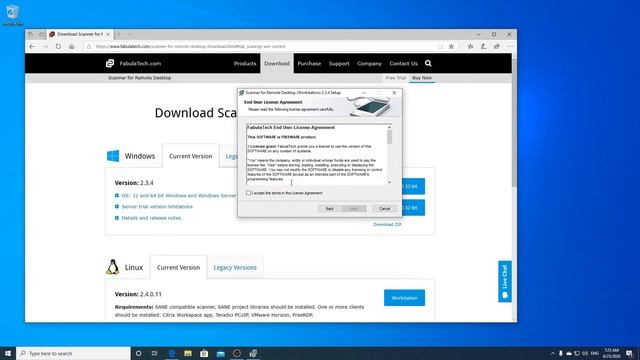Click Back button in setup dialog
Screen dimensions: 640x360
pyautogui.click(x=329, y=209)
